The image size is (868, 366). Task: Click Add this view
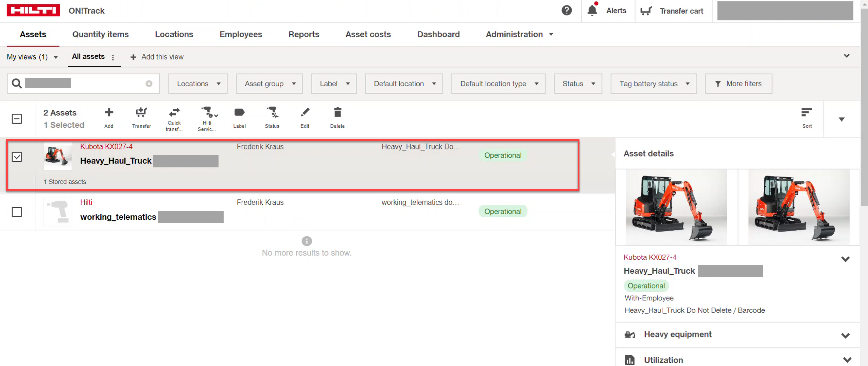click(157, 57)
